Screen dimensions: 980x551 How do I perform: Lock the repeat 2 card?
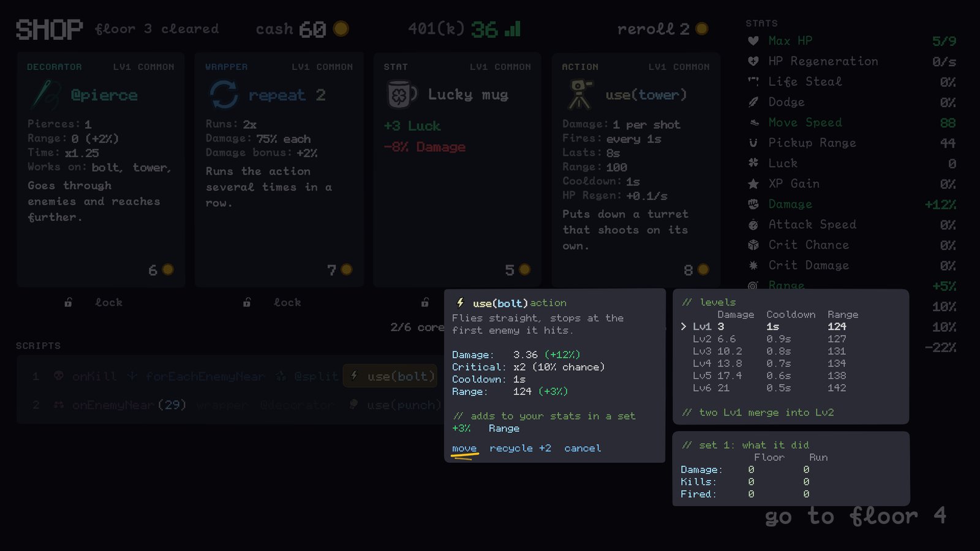(273, 302)
